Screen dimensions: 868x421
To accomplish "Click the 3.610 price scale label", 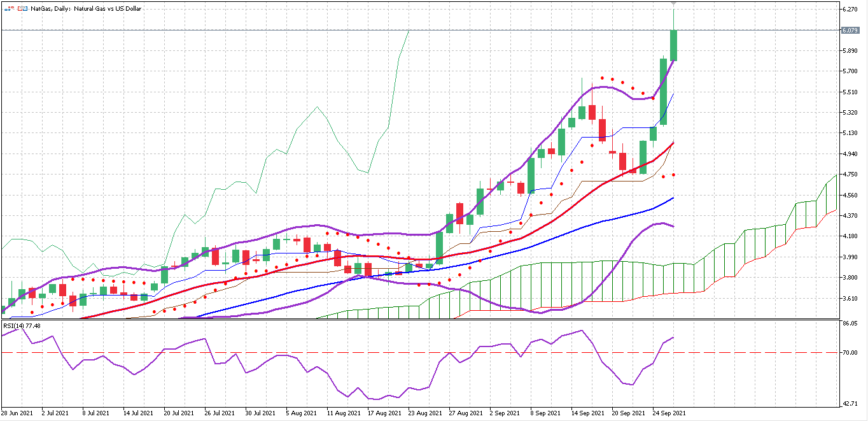I will [850, 299].
